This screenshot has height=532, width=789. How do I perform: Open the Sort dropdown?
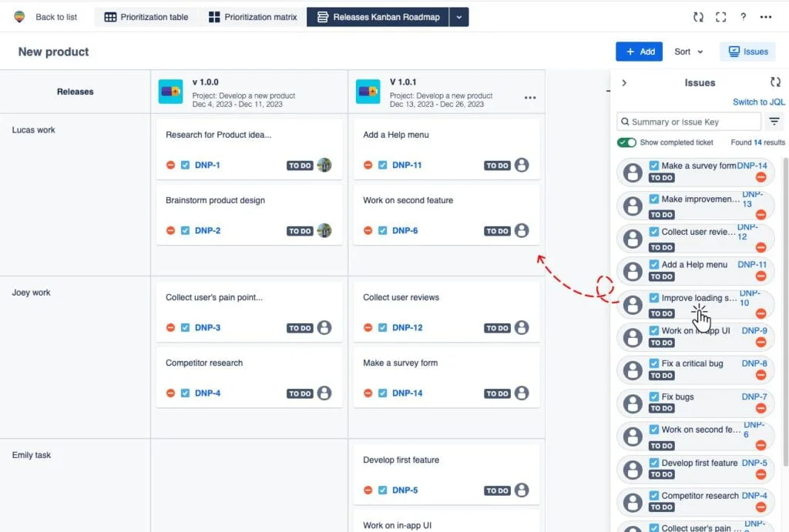[688, 52]
